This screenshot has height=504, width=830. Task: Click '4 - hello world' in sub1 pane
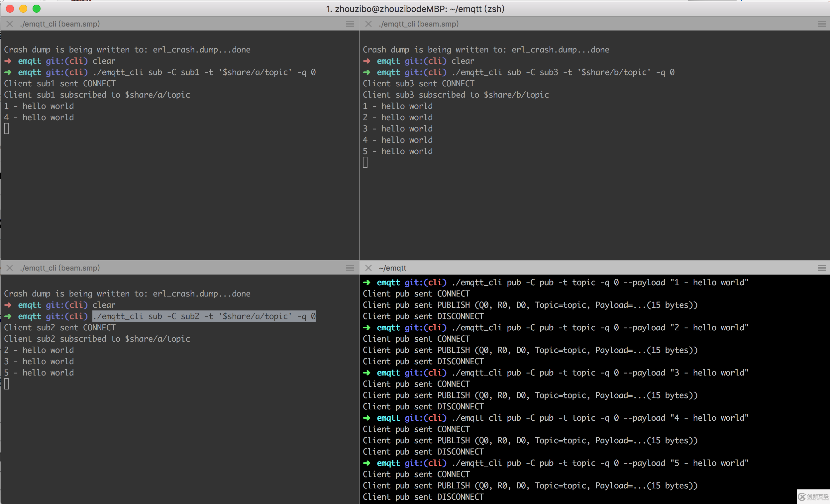coord(39,118)
